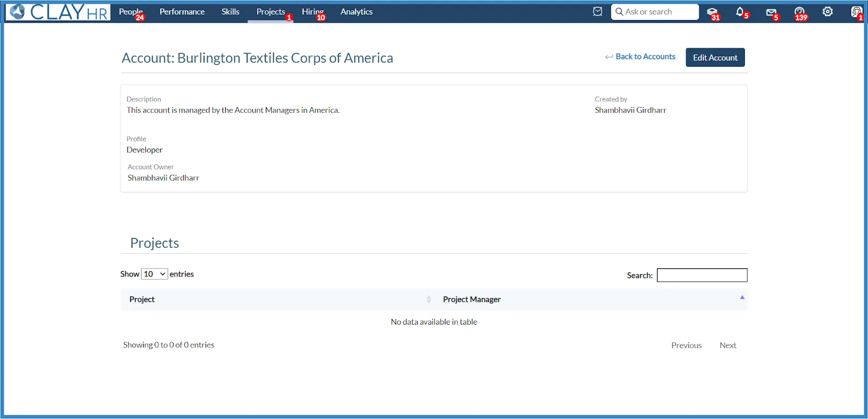Focus the Ask or search field
The image size is (868, 419).
tap(655, 11)
